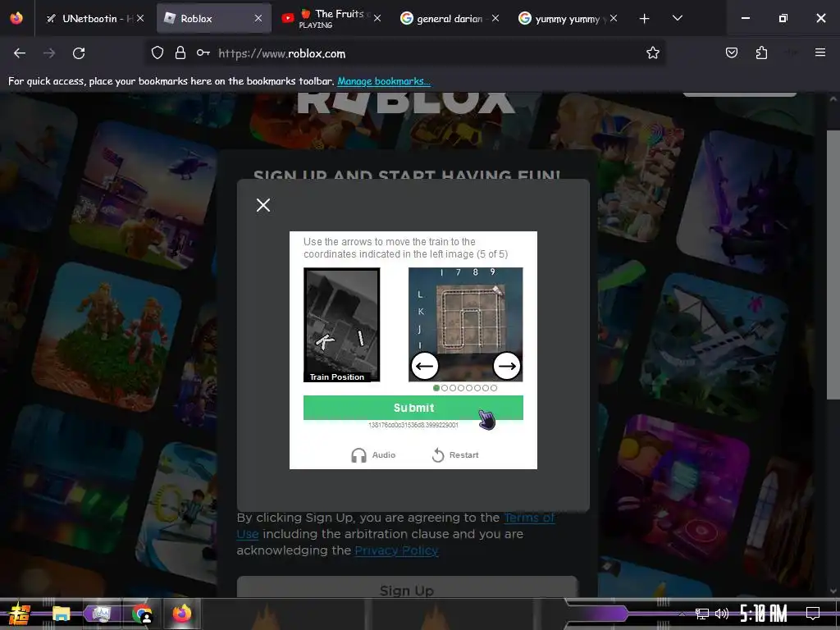Open the Firefox taskbar icon

coord(182,613)
